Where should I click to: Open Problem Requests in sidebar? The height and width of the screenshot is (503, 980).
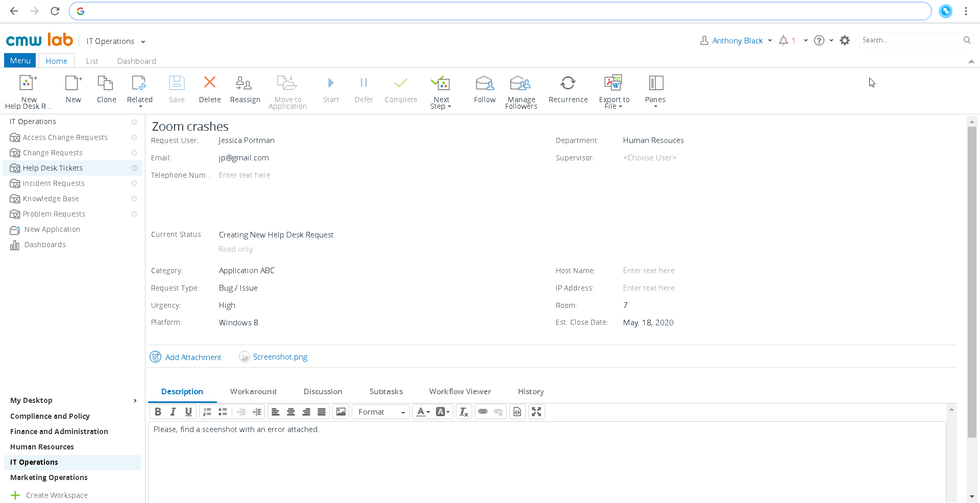[54, 214]
